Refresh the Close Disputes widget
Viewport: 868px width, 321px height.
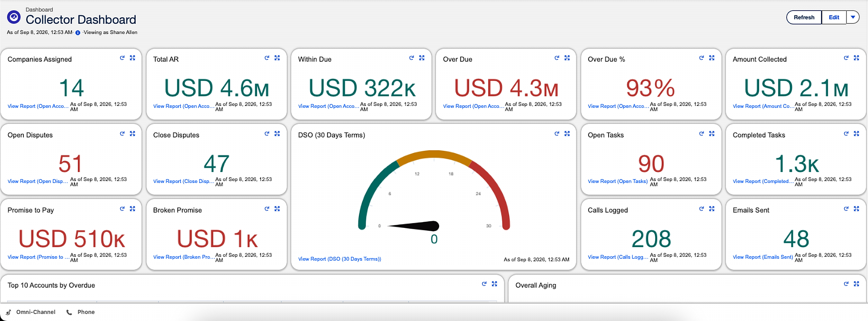click(x=267, y=134)
